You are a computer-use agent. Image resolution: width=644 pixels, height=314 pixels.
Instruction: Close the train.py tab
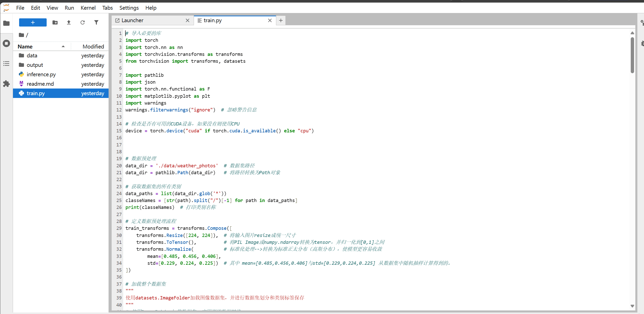pos(270,20)
